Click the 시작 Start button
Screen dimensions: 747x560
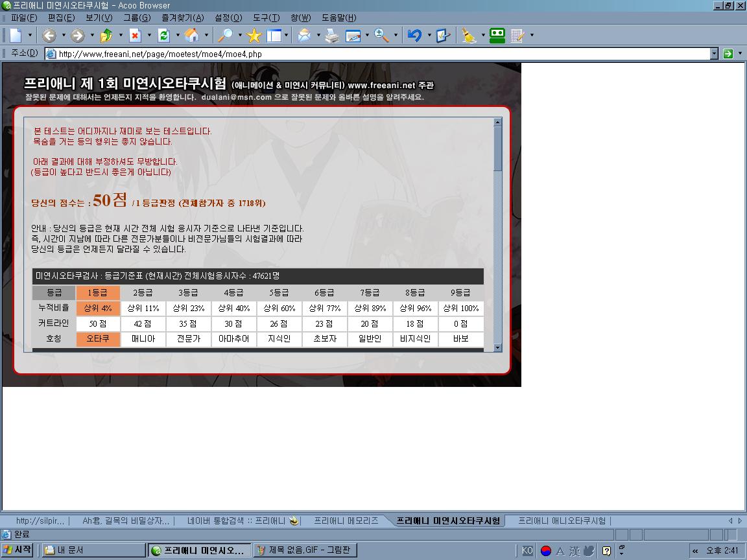click(x=18, y=550)
